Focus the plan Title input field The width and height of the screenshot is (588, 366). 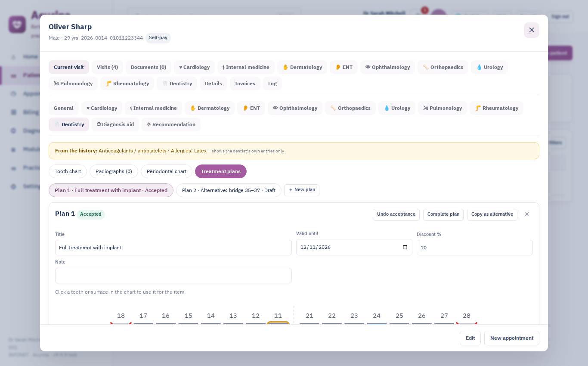(x=173, y=248)
